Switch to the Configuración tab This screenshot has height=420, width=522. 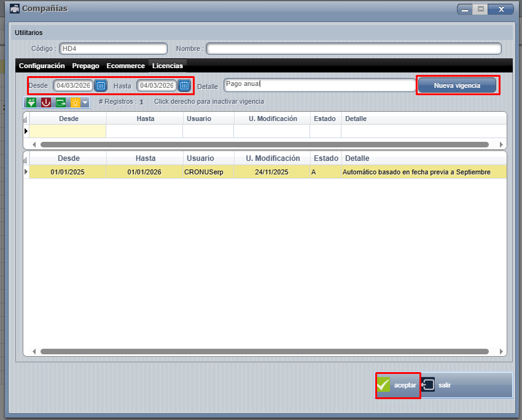tap(42, 66)
